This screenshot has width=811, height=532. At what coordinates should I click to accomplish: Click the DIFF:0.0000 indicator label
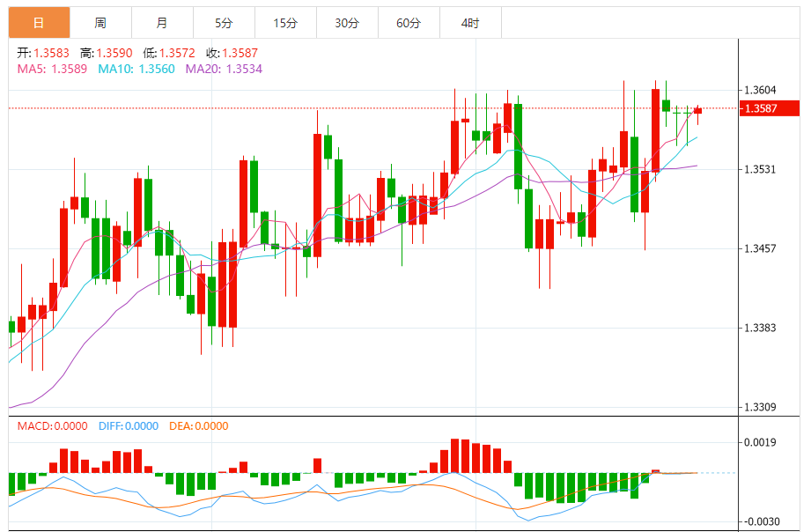tap(129, 426)
